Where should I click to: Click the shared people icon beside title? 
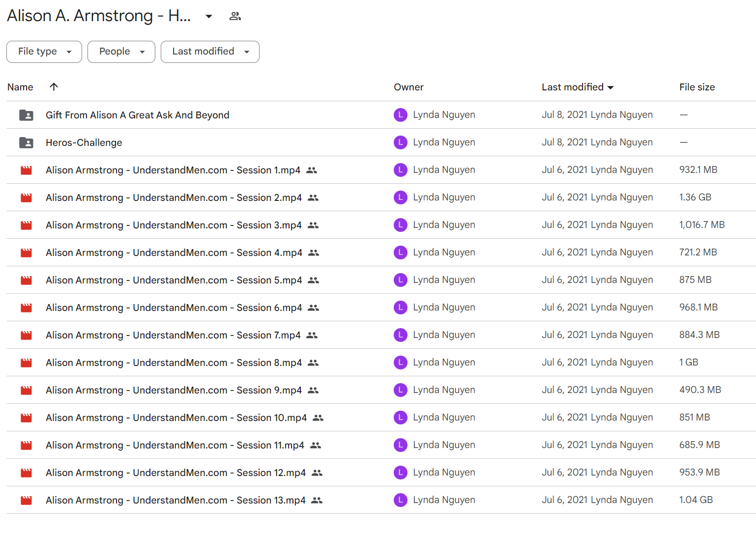click(235, 16)
